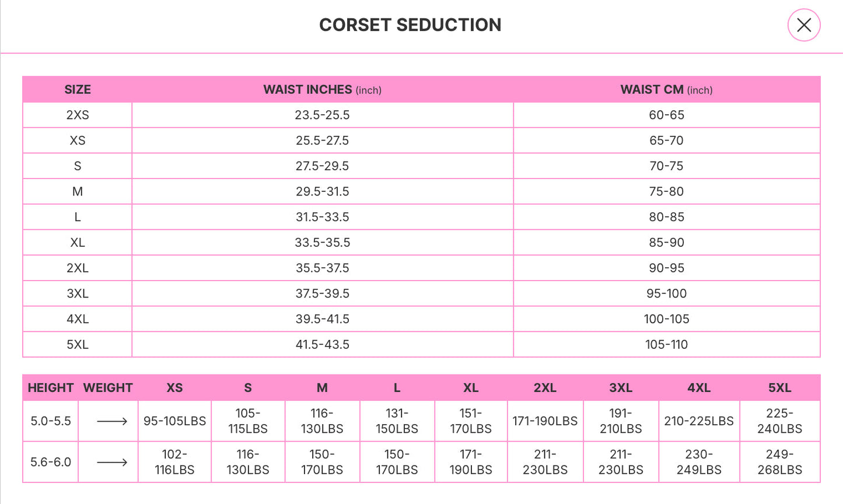Click the HEIGHT column header
The width and height of the screenshot is (843, 504).
click(x=50, y=387)
